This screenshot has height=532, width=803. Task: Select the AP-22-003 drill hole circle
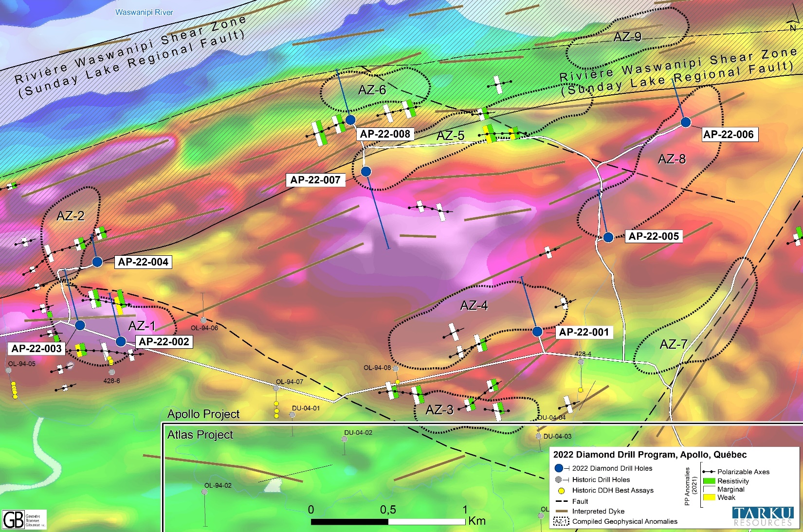coord(80,325)
